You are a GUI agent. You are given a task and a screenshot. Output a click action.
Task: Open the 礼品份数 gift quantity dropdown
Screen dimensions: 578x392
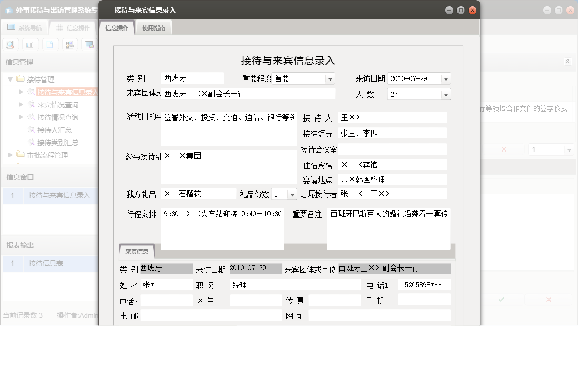(x=292, y=194)
